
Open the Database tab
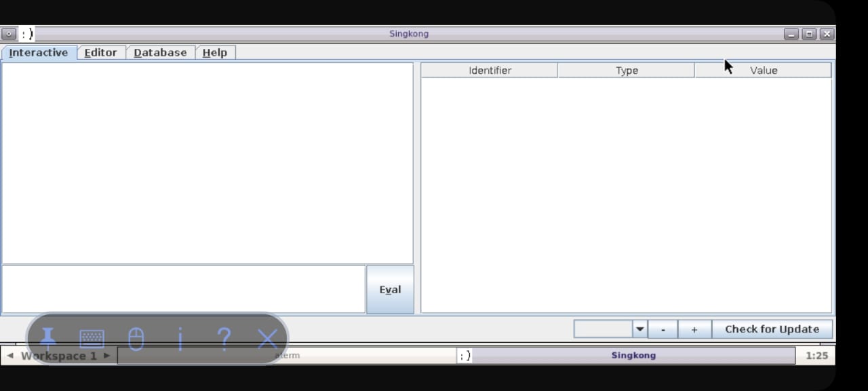click(x=160, y=52)
